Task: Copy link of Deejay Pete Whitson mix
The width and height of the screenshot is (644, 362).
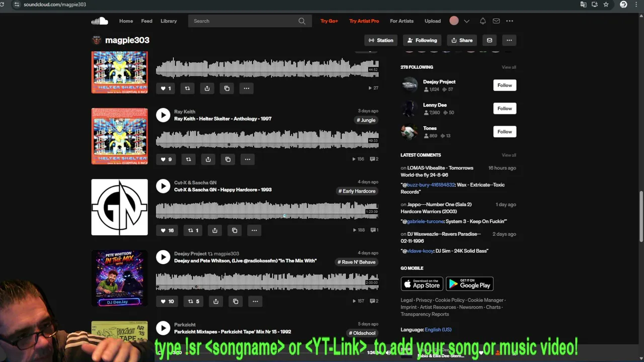Action: point(235,301)
